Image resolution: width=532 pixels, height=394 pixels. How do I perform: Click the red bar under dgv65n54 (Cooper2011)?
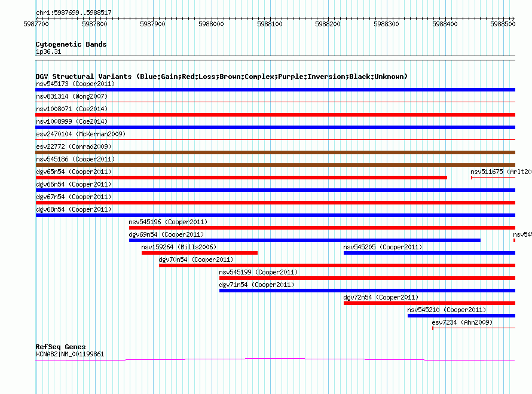click(241, 178)
